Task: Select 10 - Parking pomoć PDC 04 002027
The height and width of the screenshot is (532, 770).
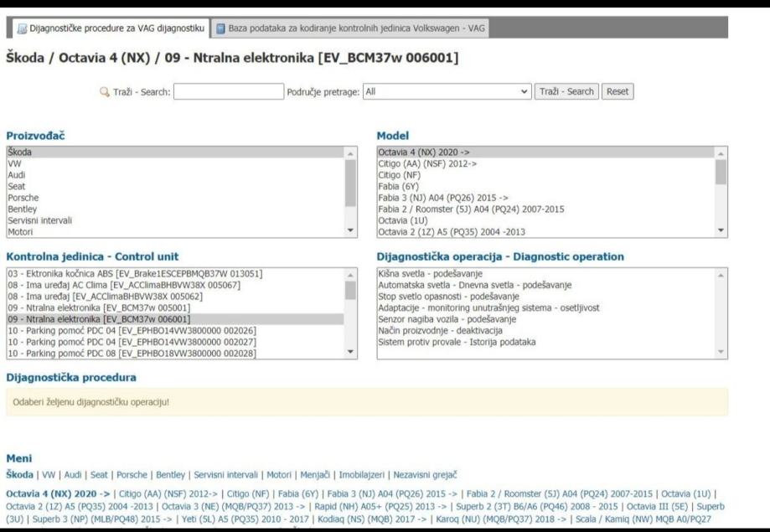Action: tap(176, 342)
